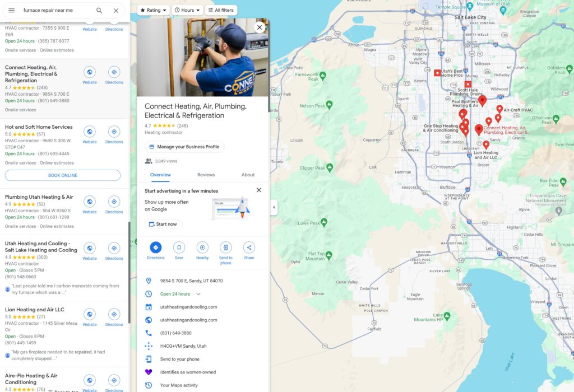Open website for Plumbing Utah Heating & Air
574x392 pixels.
click(90, 205)
